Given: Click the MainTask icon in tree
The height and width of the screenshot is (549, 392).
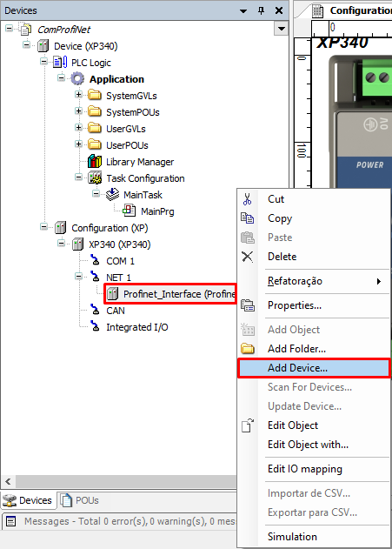Looking at the screenshot, I should click(112, 194).
